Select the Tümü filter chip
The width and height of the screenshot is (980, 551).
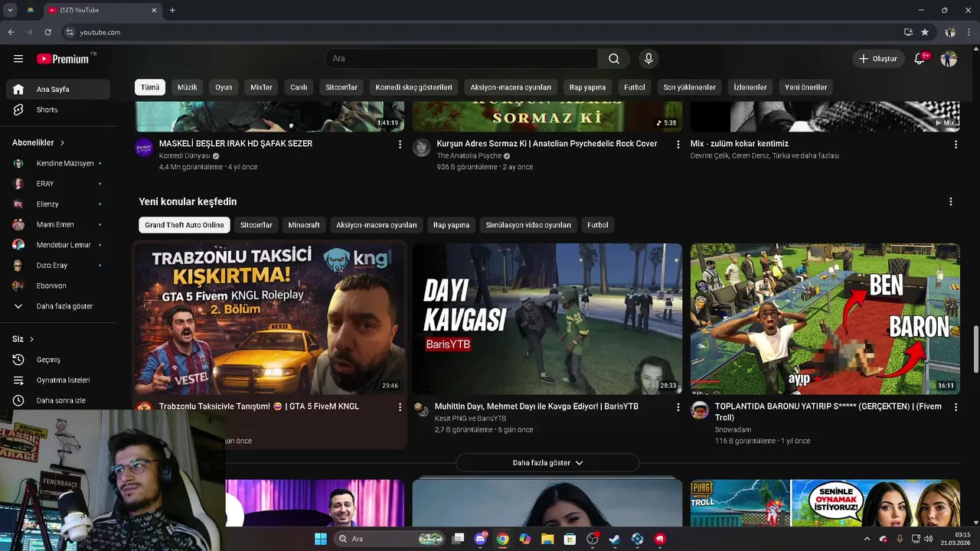[150, 87]
